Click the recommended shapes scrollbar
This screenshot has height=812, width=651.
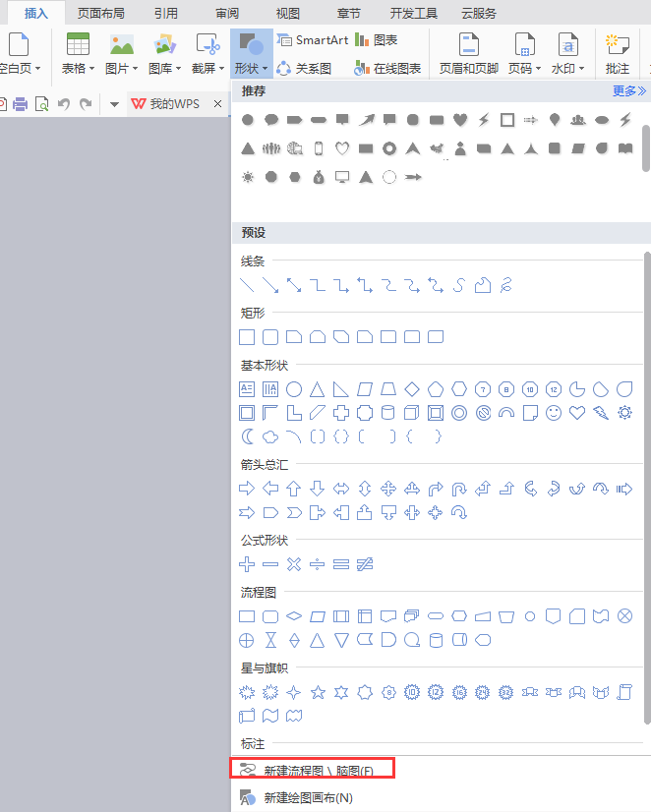(x=646, y=147)
